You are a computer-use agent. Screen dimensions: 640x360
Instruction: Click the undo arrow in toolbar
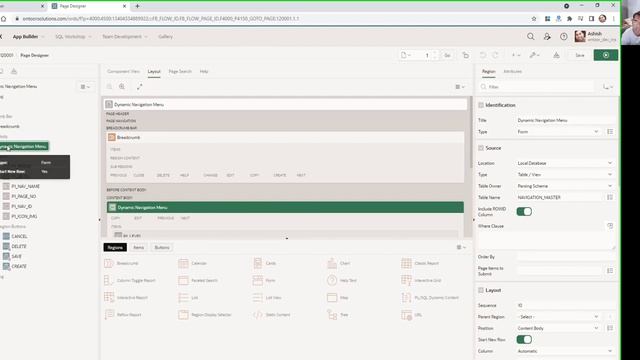pos(483,55)
